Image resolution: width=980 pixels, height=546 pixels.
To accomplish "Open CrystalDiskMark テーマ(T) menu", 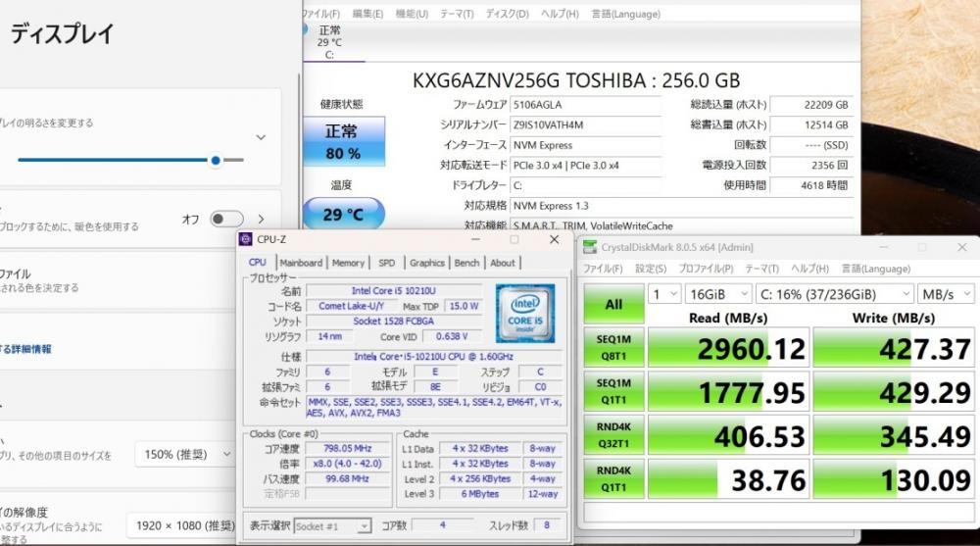I will tap(761, 269).
